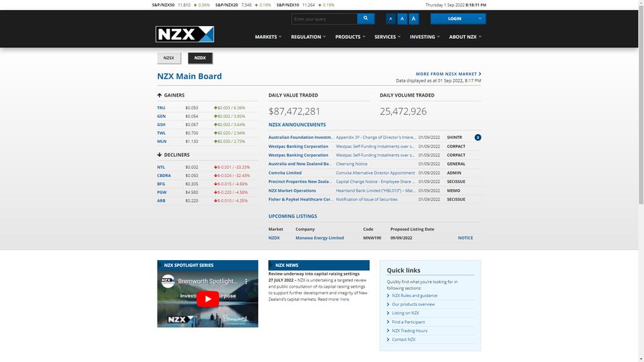Open Listing on NZX quick link
This screenshot has width=644, height=362.
point(405,313)
